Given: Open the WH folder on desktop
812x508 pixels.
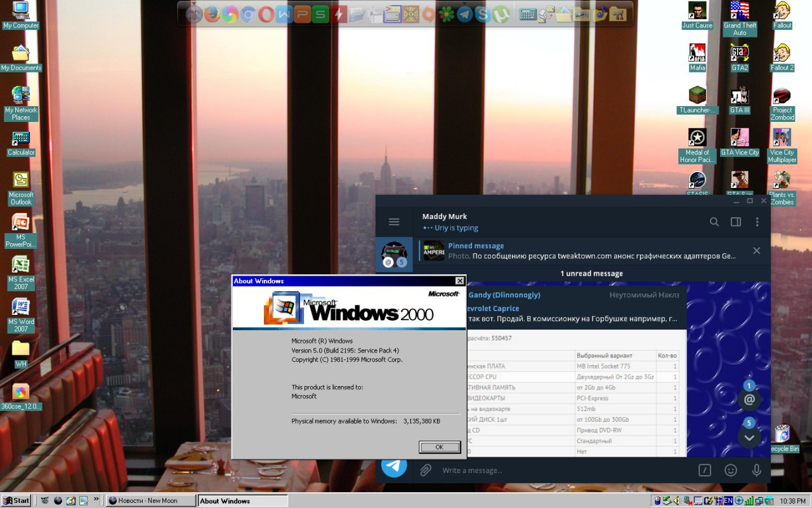Looking at the screenshot, I should click(21, 354).
